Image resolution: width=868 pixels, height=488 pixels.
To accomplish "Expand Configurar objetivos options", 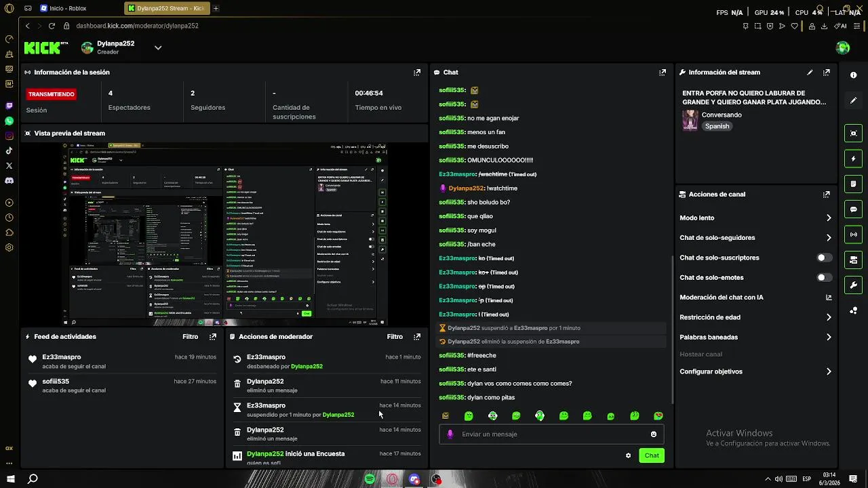I will point(829,371).
